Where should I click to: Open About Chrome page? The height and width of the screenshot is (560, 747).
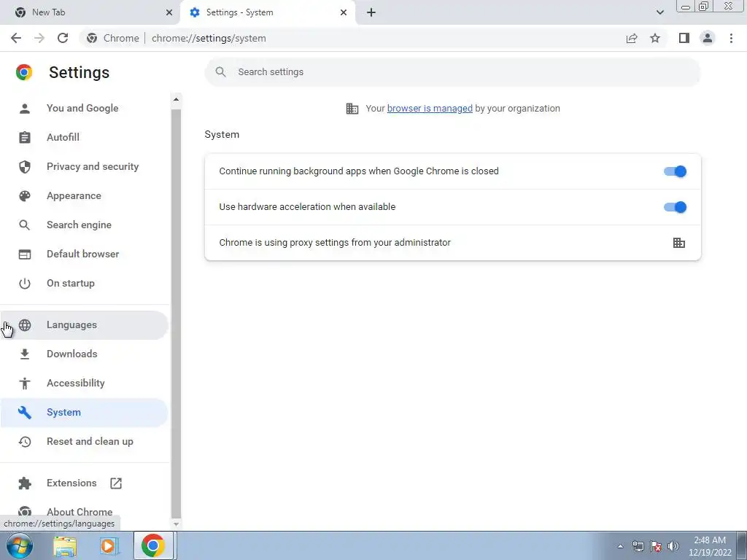(x=80, y=512)
